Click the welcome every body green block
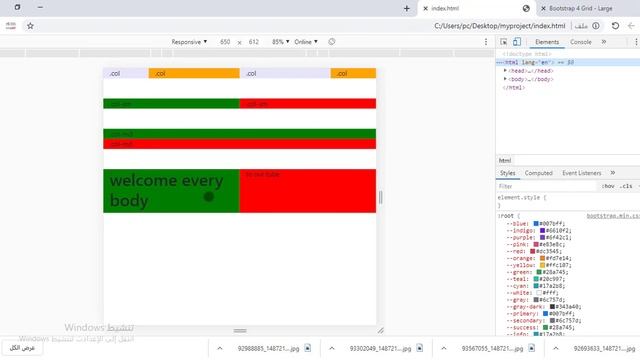 (171, 191)
